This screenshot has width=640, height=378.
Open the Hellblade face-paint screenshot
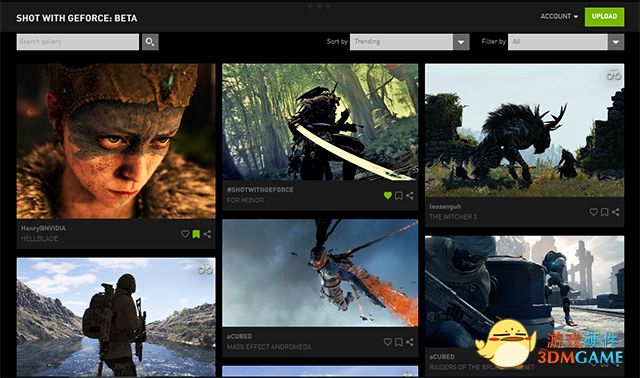(x=116, y=141)
